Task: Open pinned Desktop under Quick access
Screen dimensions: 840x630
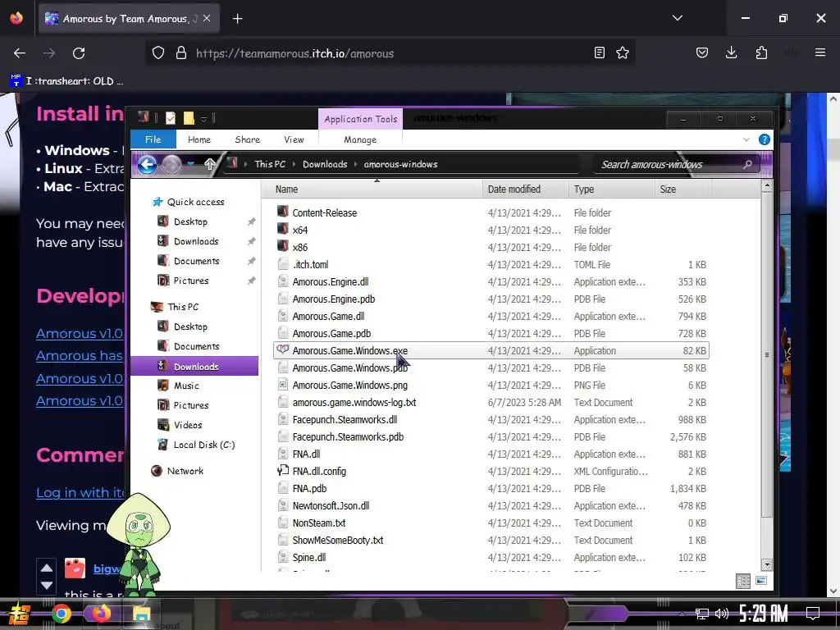Action: (190, 221)
